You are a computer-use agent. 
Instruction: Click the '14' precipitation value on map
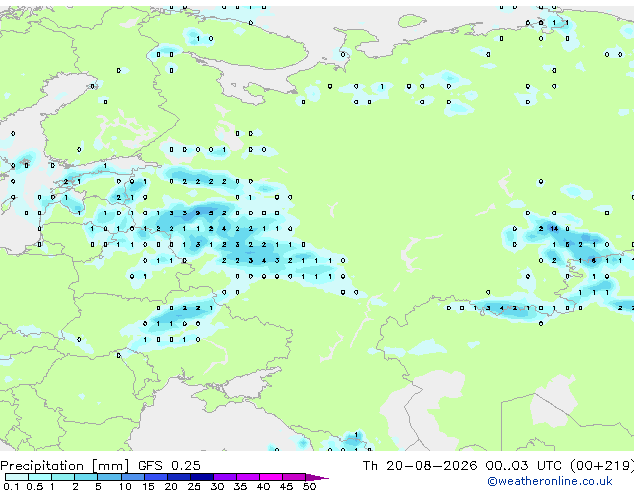pos(554,229)
